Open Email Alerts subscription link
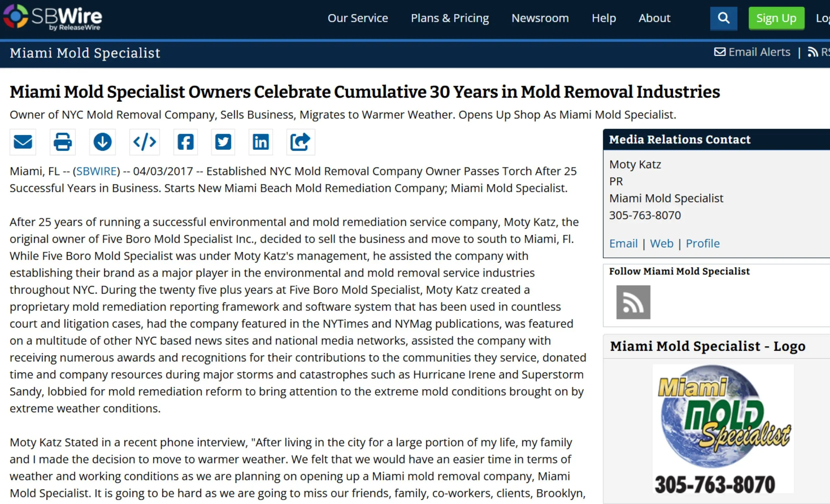Image resolution: width=830 pixels, height=504 pixels. (x=752, y=52)
